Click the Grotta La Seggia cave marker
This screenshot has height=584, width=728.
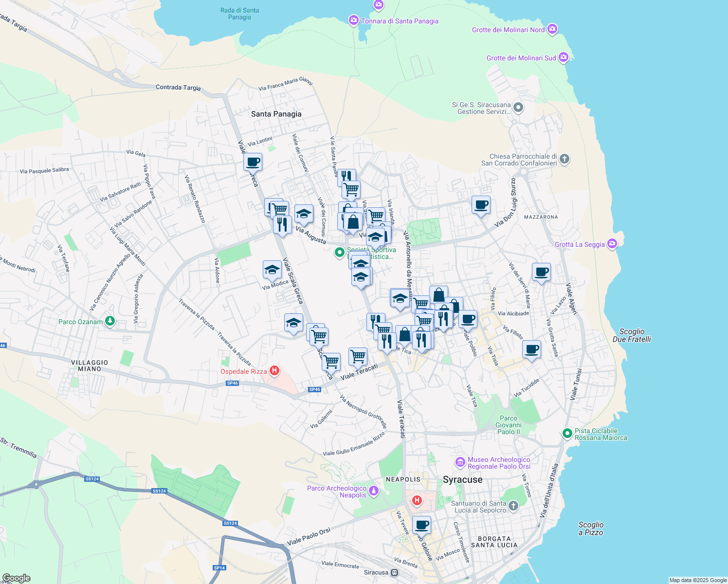pyautogui.click(x=612, y=244)
